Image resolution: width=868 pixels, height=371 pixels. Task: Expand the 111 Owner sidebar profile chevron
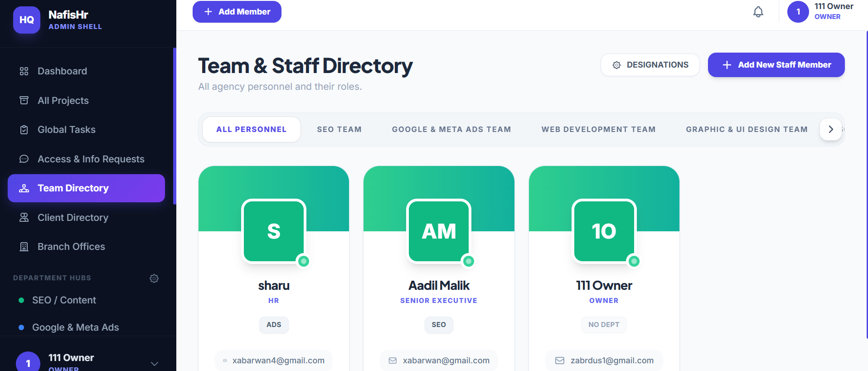point(155,364)
